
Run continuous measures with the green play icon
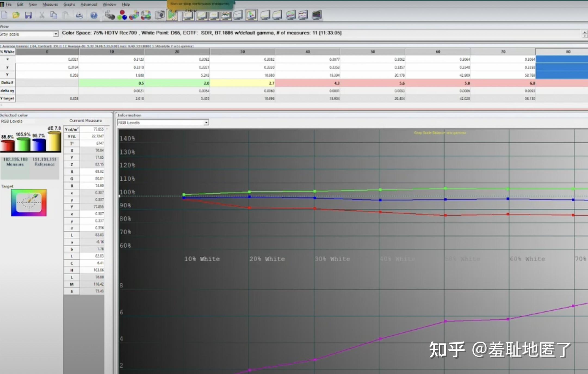(172, 15)
